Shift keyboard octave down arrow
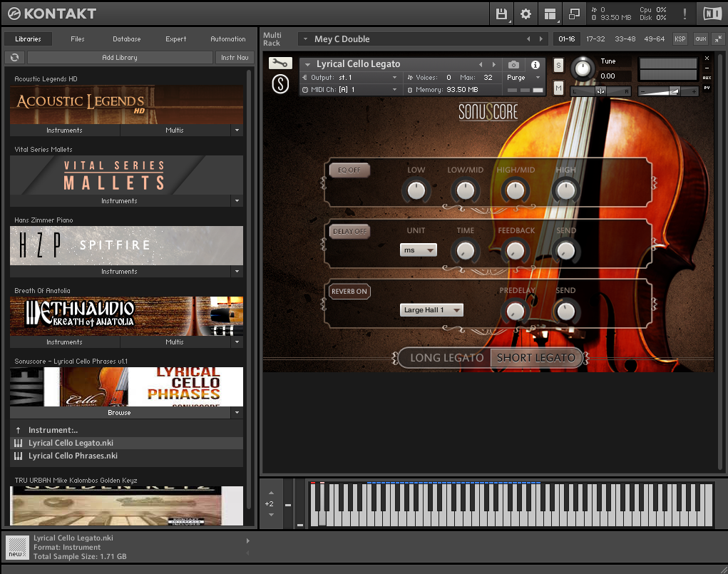The image size is (728, 574). 271,515
